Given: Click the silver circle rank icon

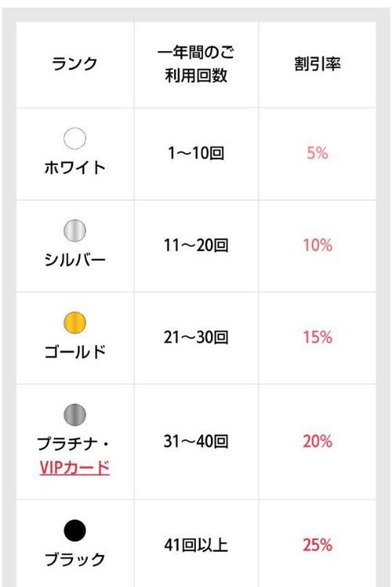Looking at the screenshot, I should click(x=74, y=230).
